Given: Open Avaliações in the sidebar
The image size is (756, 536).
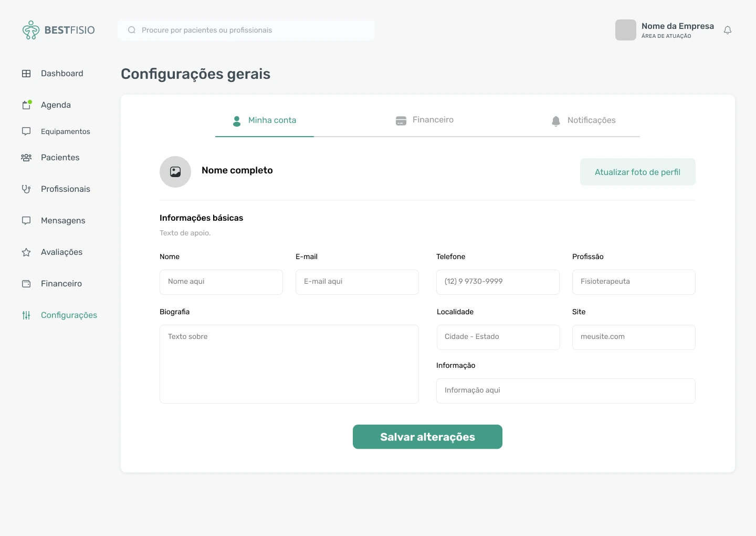Looking at the screenshot, I should tap(61, 252).
